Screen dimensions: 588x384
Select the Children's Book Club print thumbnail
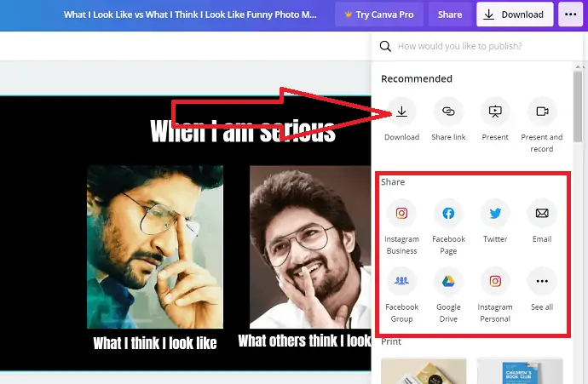(x=520, y=370)
